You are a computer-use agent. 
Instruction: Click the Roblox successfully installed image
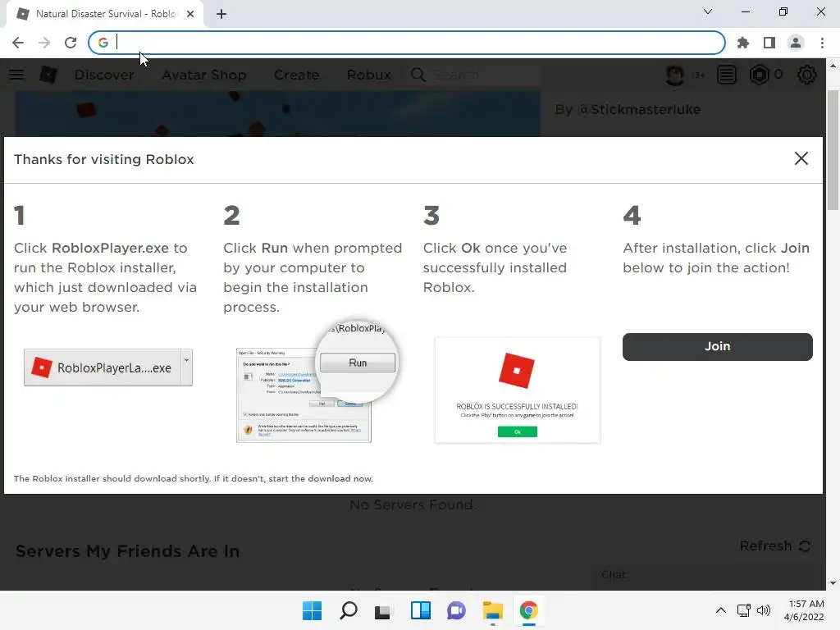[518, 390]
